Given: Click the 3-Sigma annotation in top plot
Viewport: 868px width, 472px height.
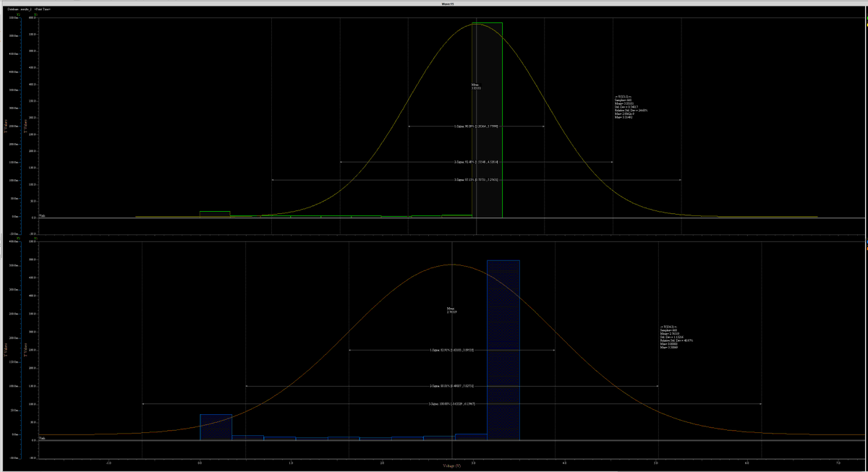Looking at the screenshot, I should (x=475, y=179).
